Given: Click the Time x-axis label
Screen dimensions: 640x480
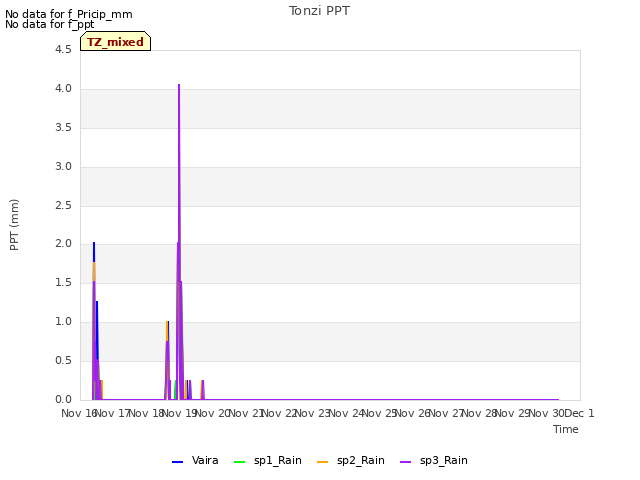Looking at the screenshot, I should 566,429.
